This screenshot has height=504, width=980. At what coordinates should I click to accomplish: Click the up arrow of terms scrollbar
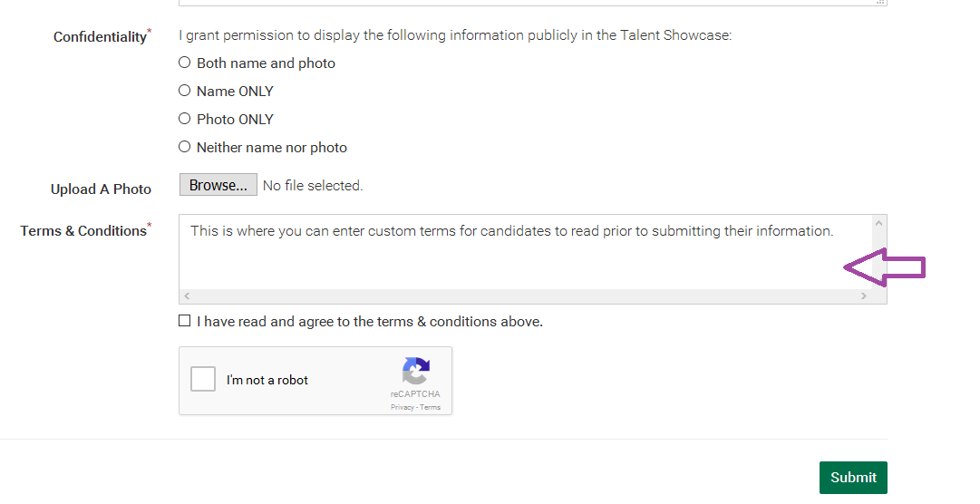coord(878,223)
